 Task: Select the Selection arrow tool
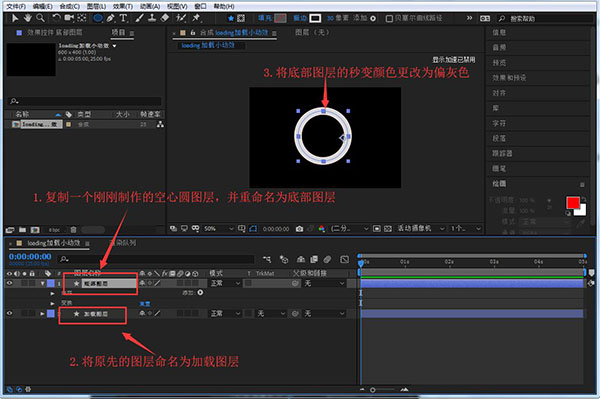pos(15,18)
